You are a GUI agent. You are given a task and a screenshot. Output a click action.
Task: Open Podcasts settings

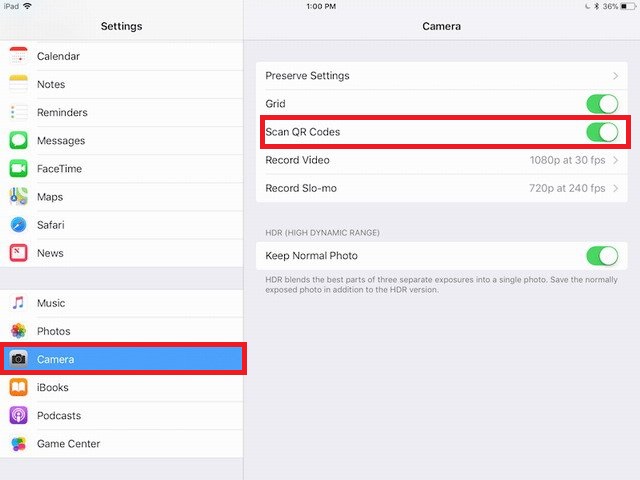[x=58, y=415]
